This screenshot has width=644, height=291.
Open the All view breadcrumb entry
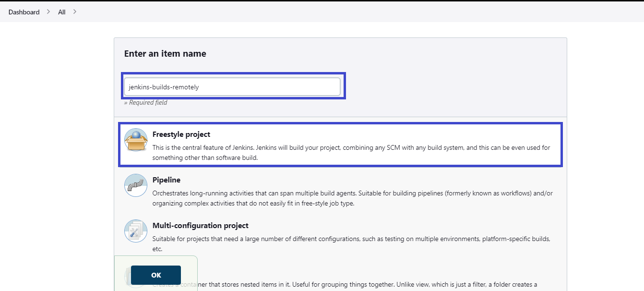coord(61,12)
